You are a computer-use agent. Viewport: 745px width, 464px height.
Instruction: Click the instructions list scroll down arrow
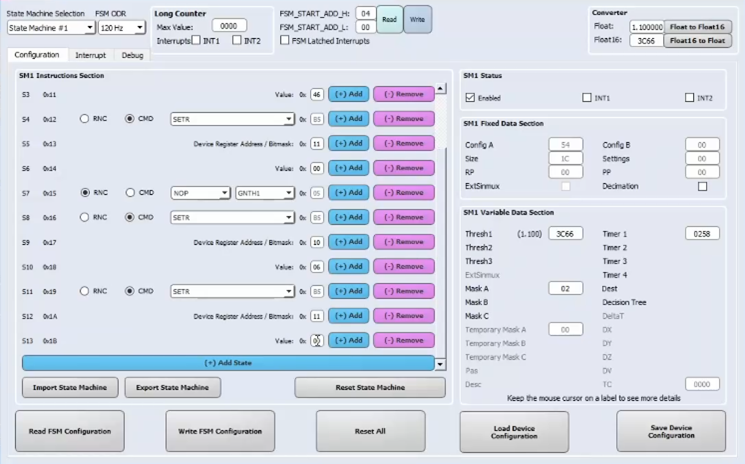(440, 365)
